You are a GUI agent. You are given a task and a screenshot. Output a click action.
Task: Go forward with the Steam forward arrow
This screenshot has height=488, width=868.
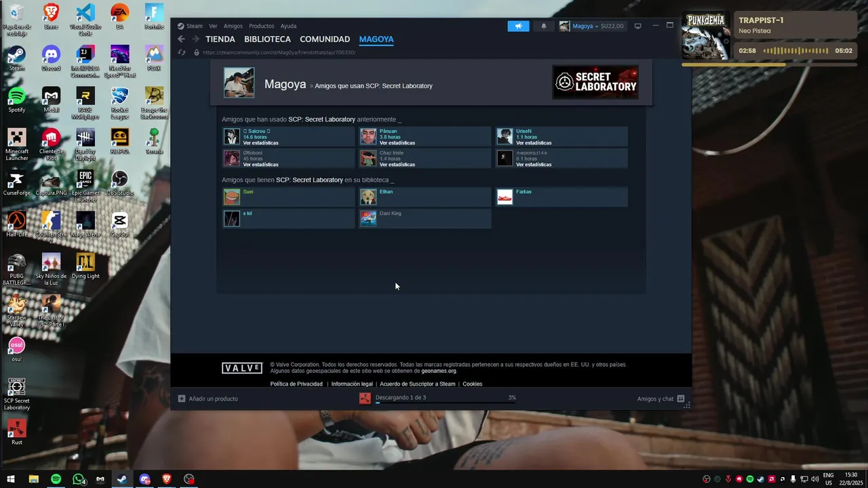(x=195, y=39)
